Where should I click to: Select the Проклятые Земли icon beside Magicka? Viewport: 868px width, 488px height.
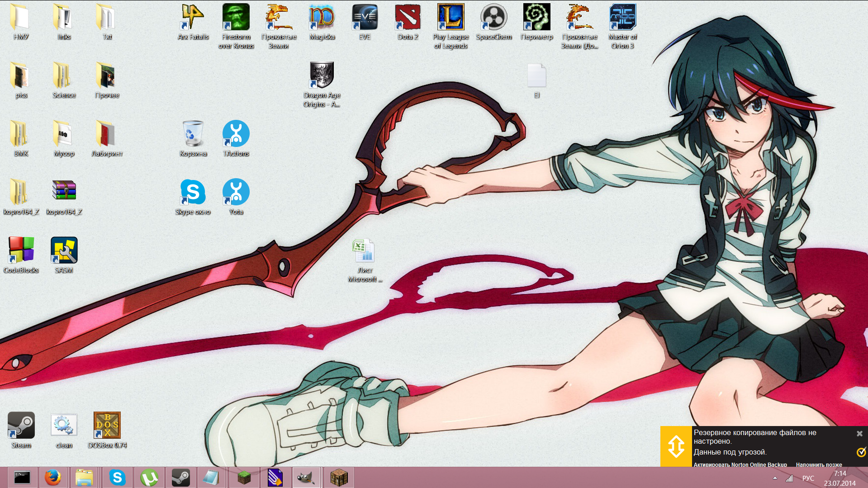pyautogui.click(x=279, y=26)
